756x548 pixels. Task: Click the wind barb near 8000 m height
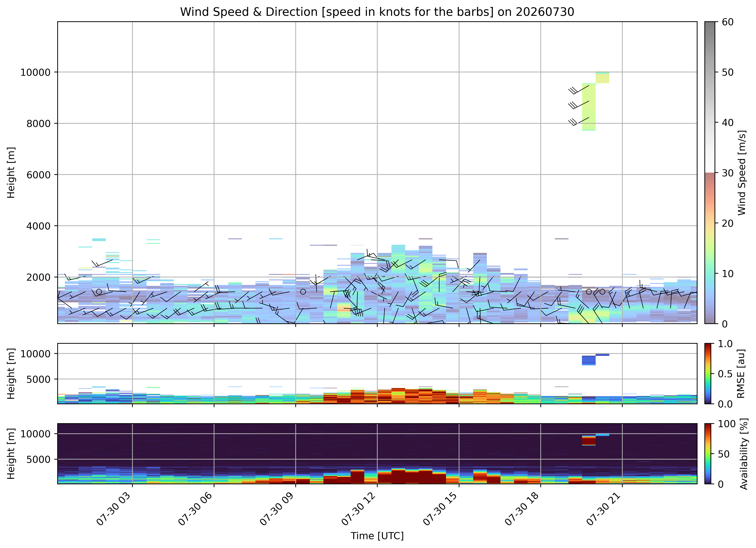pos(579,122)
